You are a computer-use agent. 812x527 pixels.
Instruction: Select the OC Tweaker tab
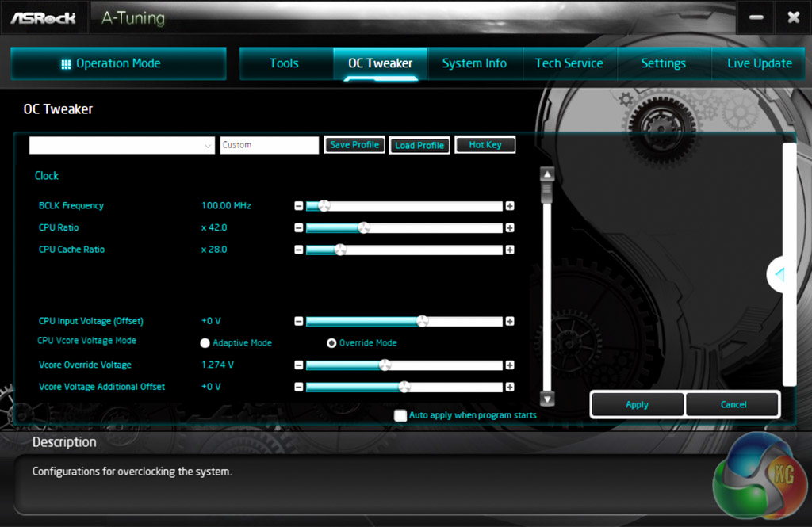(381, 63)
